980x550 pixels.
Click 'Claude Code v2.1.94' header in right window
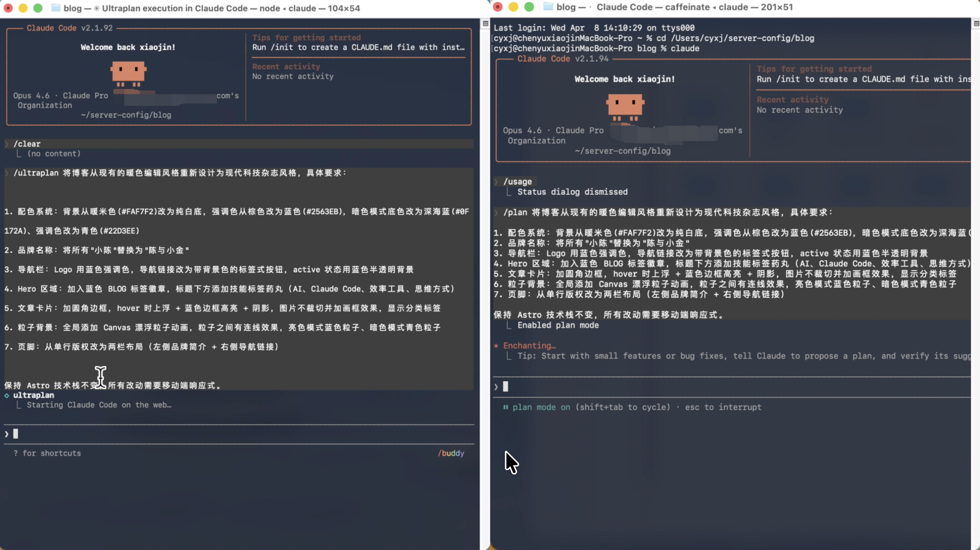(x=563, y=59)
